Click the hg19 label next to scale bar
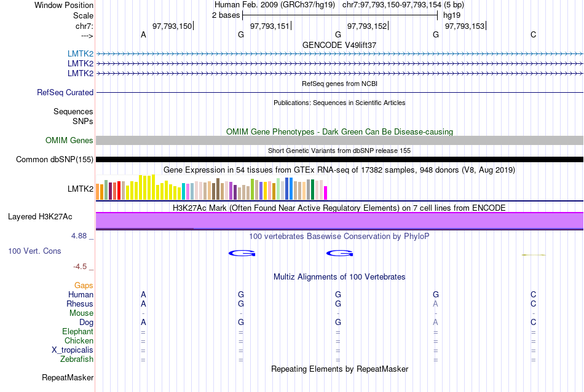 coord(452,15)
